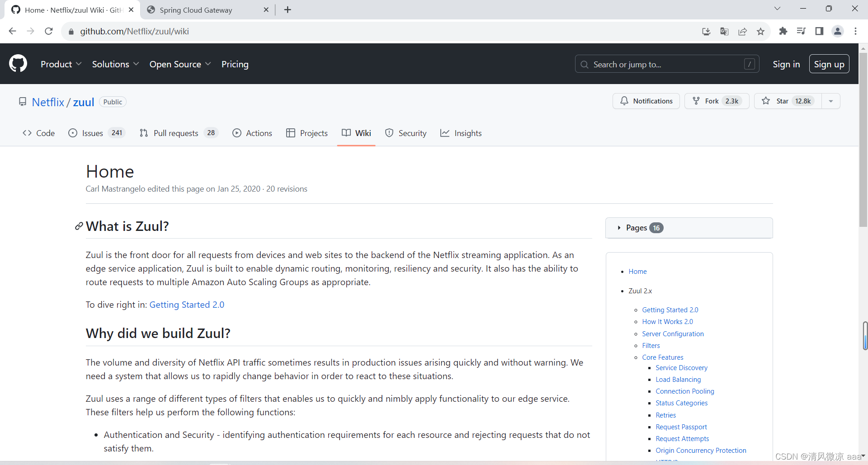The height and width of the screenshot is (465, 868).
Task: Open tab search chevron
Action: pos(777,9)
